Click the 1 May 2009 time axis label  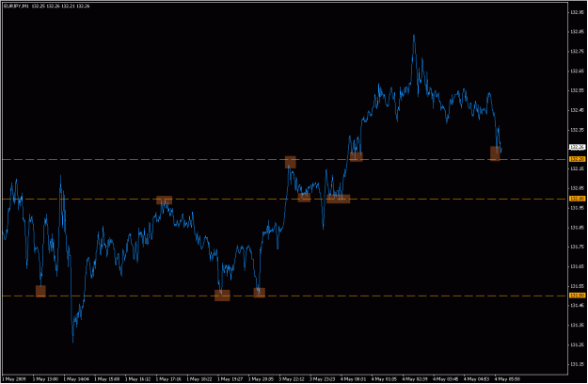click(14, 379)
